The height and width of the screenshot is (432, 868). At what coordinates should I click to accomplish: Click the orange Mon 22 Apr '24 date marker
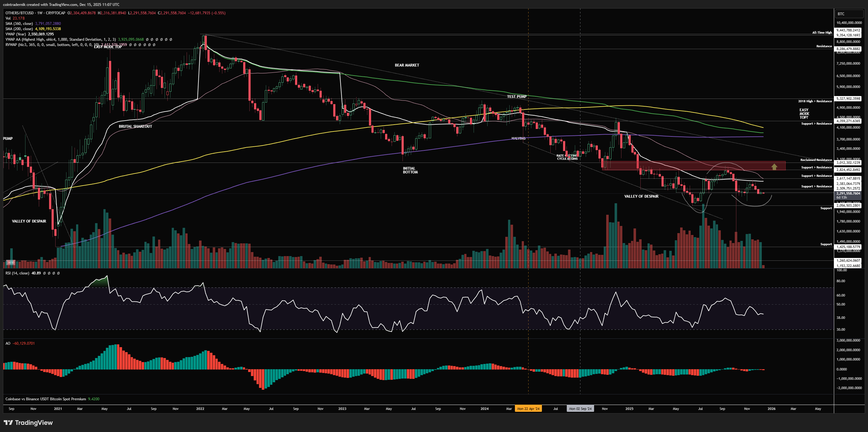pos(528,409)
